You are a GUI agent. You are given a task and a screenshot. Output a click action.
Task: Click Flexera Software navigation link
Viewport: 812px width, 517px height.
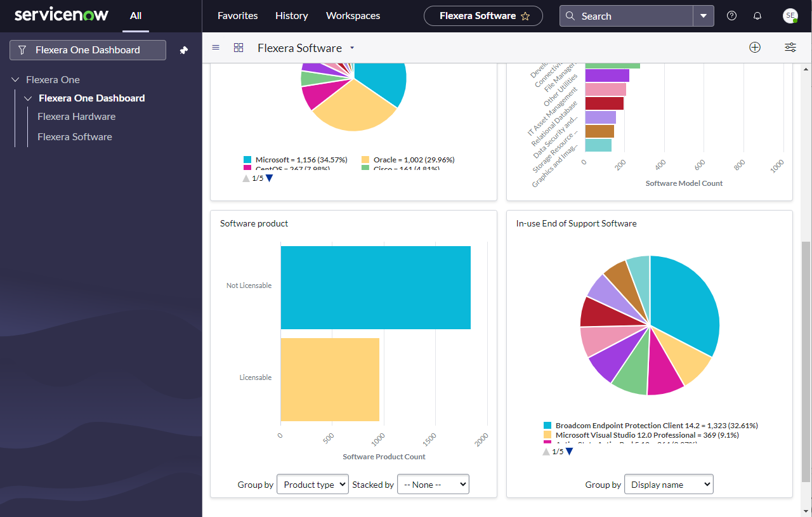(x=74, y=137)
